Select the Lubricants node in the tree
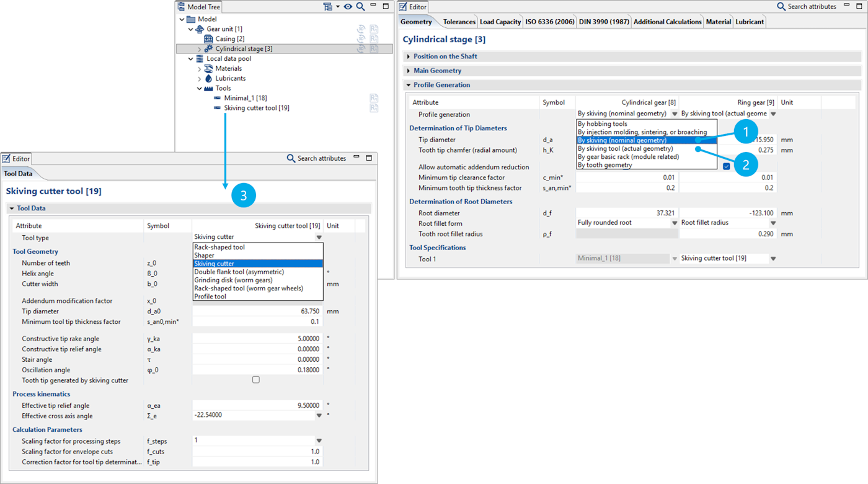 coord(230,79)
